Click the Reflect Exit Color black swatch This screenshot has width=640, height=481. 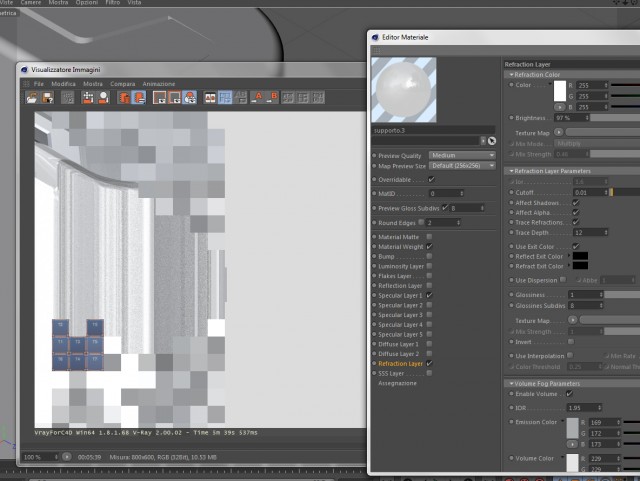point(580,256)
